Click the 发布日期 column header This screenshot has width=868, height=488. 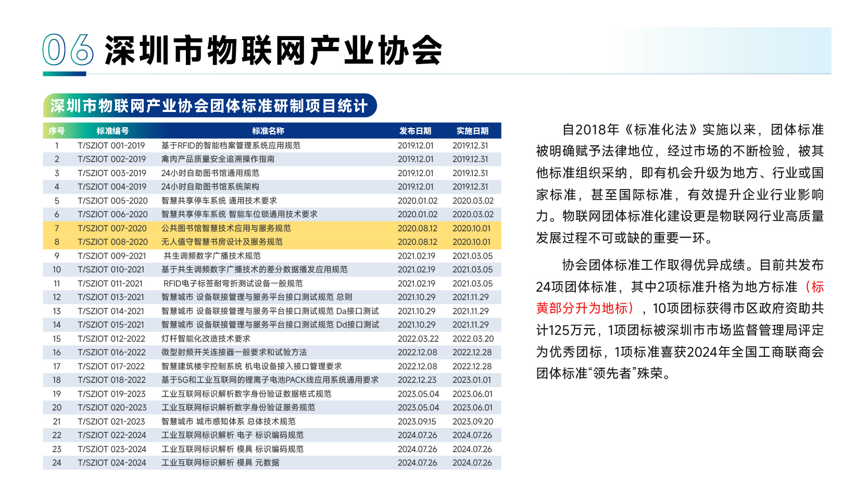(x=416, y=131)
